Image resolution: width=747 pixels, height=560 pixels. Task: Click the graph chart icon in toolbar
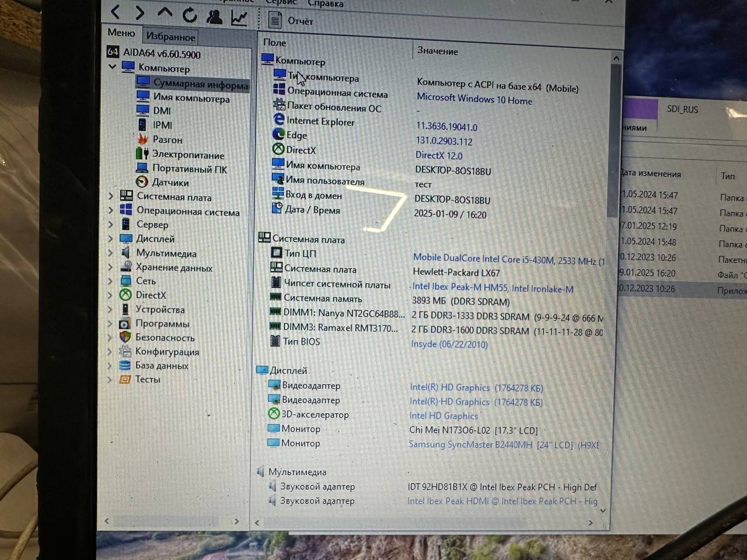tap(239, 17)
